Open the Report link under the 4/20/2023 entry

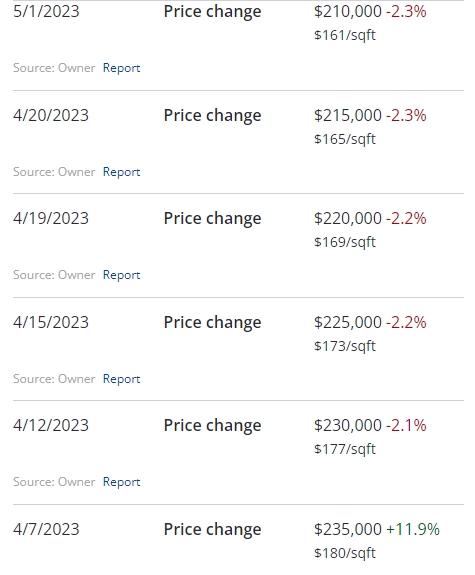(x=121, y=172)
